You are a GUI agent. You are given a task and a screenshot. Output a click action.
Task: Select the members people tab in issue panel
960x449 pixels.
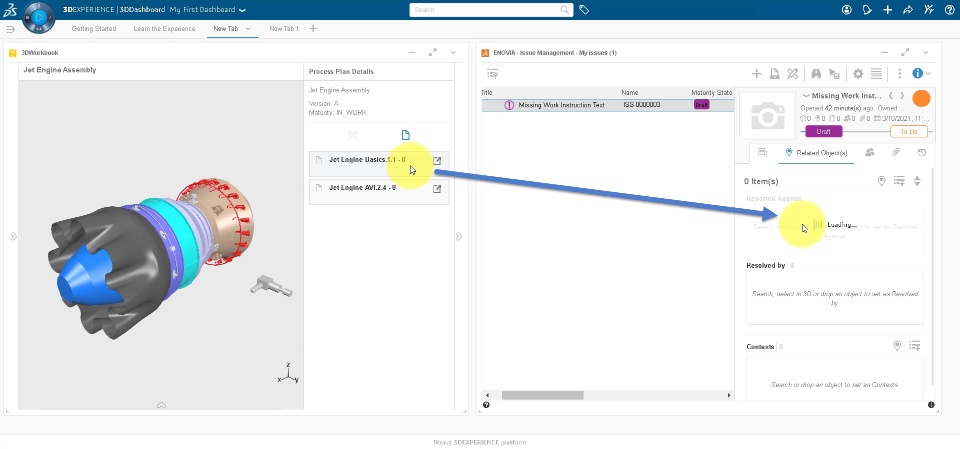(869, 153)
